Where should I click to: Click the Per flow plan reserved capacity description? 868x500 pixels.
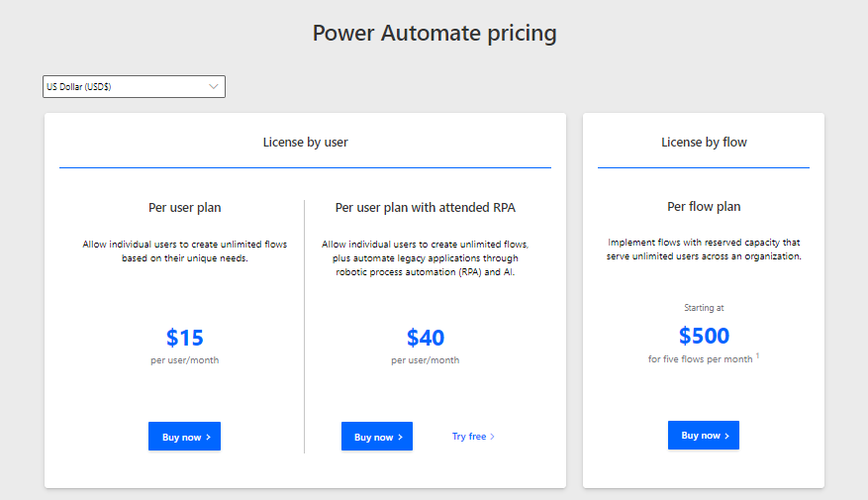(x=704, y=249)
